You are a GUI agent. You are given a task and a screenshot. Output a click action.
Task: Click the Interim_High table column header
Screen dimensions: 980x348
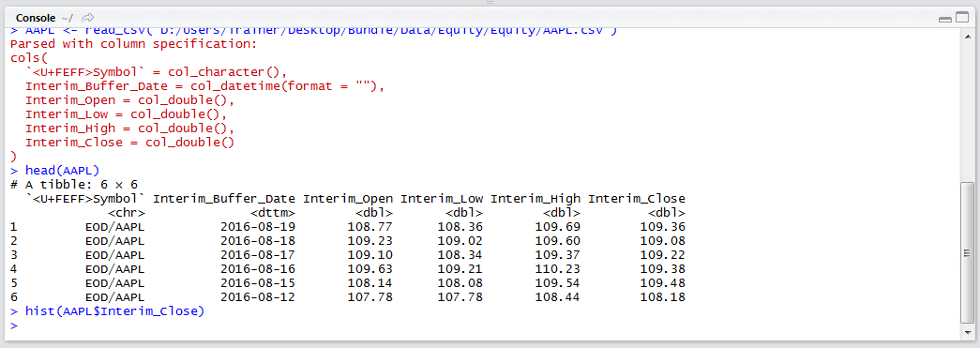(x=535, y=199)
